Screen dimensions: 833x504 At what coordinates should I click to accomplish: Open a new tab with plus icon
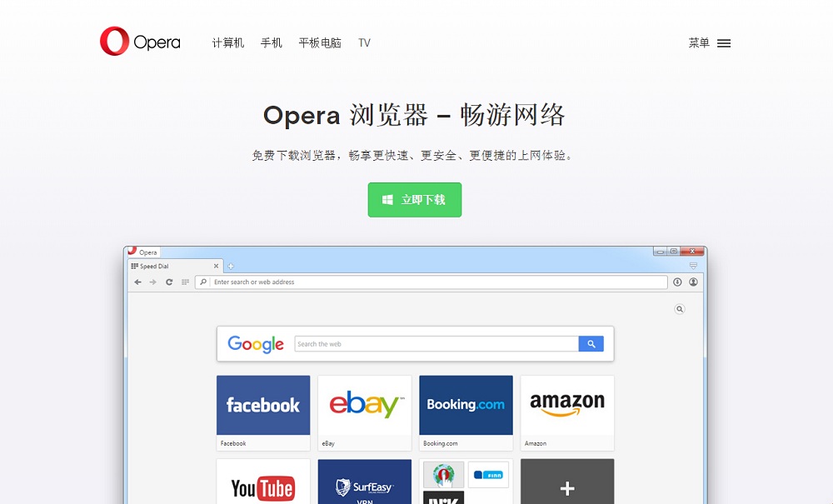point(231,266)
